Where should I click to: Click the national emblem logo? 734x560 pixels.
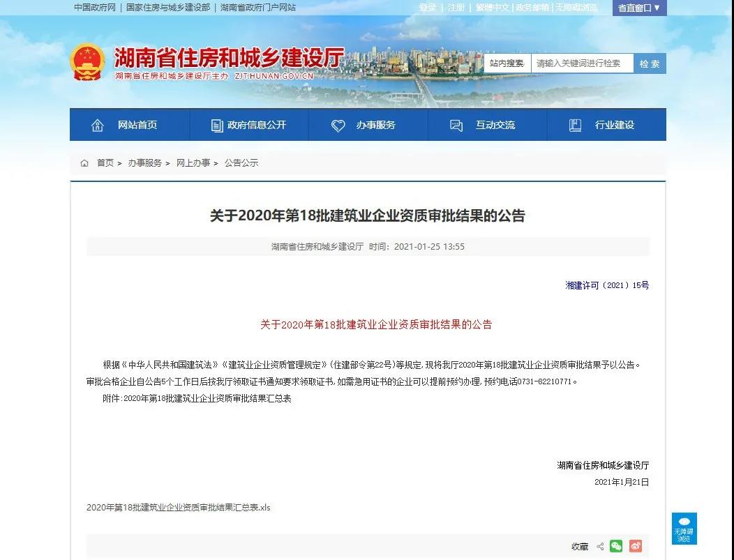point(87,63)
